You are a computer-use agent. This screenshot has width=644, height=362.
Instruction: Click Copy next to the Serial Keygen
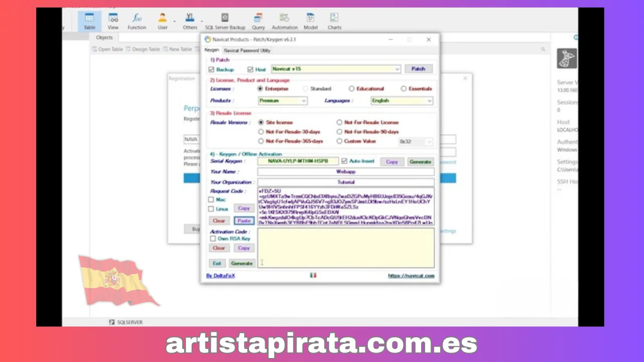point(392,162)
